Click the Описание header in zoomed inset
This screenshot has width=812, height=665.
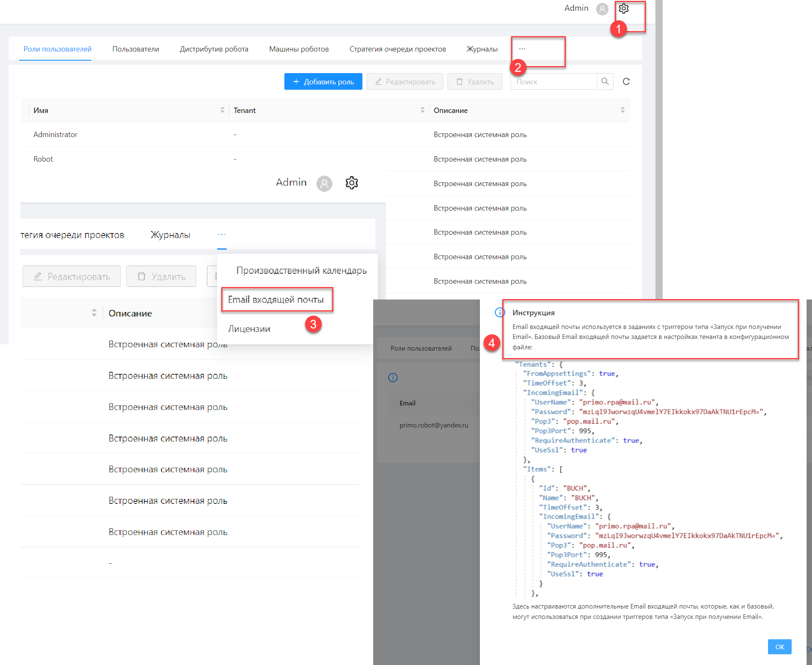click(130, 313)
